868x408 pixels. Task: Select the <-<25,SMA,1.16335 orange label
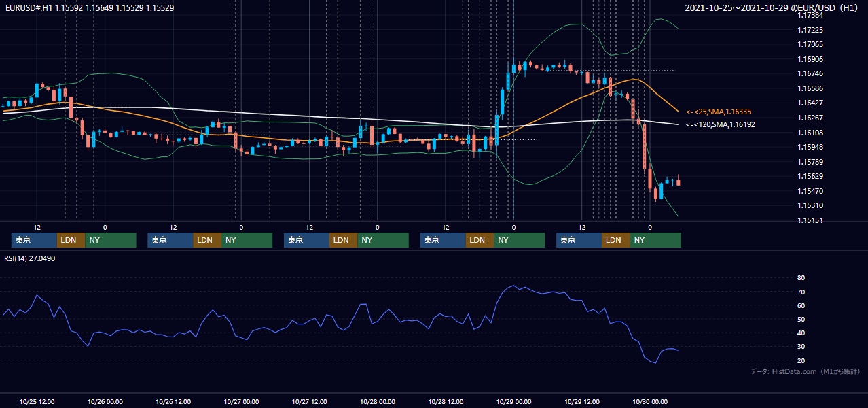(x=719, y=112)
